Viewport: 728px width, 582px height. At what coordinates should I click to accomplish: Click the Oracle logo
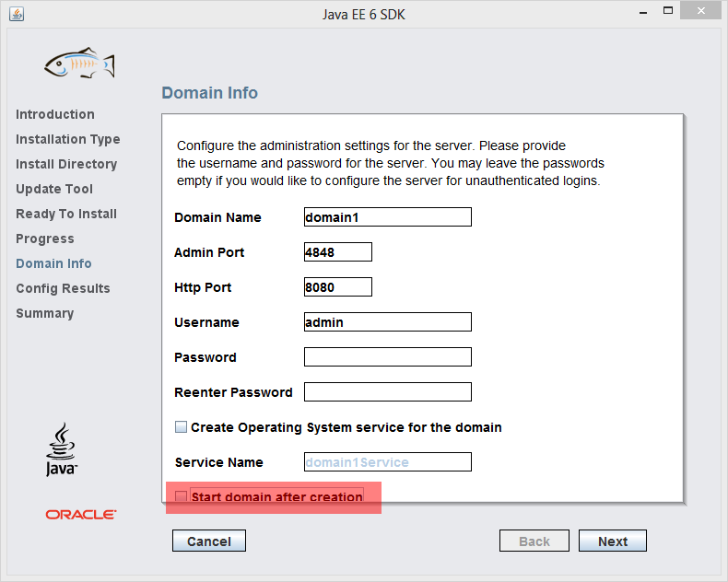click(x=81, y=514)
